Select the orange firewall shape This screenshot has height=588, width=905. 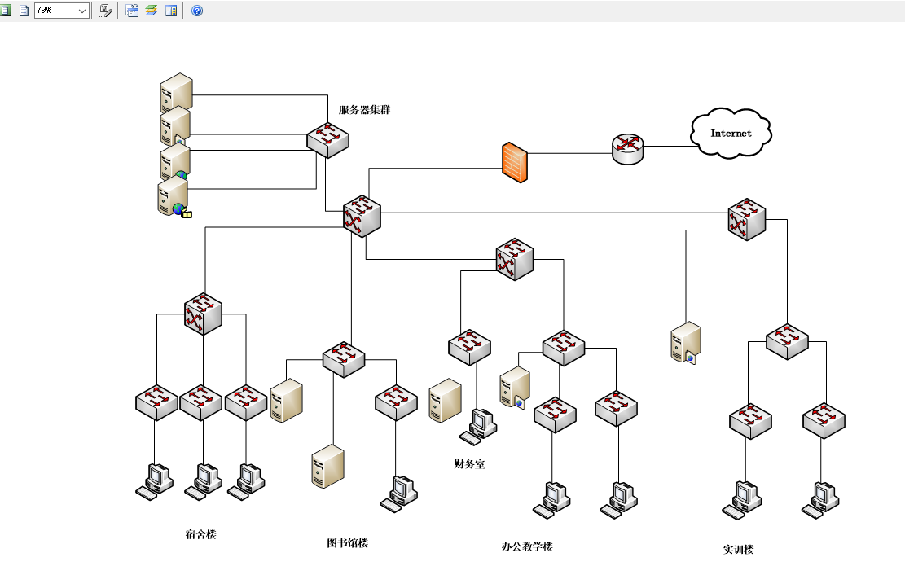515,162
